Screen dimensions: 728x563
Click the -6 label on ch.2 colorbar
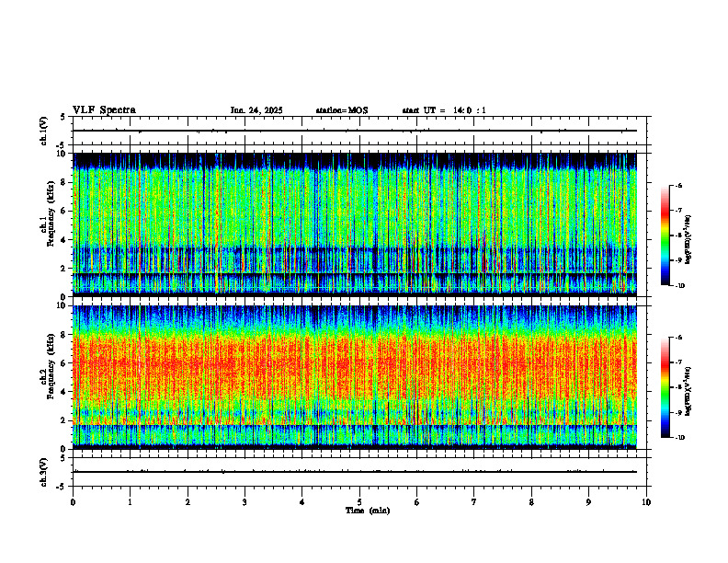point(679,338)
